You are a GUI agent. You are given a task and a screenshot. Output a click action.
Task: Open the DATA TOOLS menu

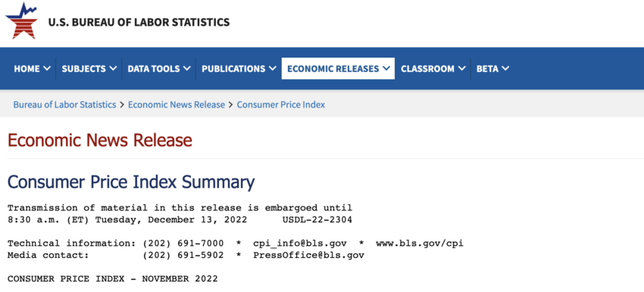pyautogui.click(x=159, y=69)
